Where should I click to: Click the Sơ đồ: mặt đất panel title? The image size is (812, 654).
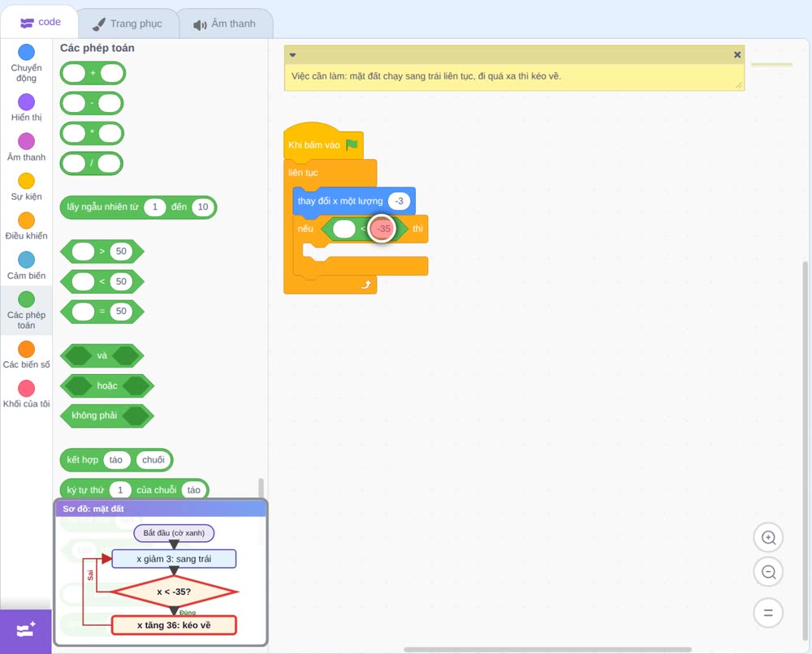point(93,509)
